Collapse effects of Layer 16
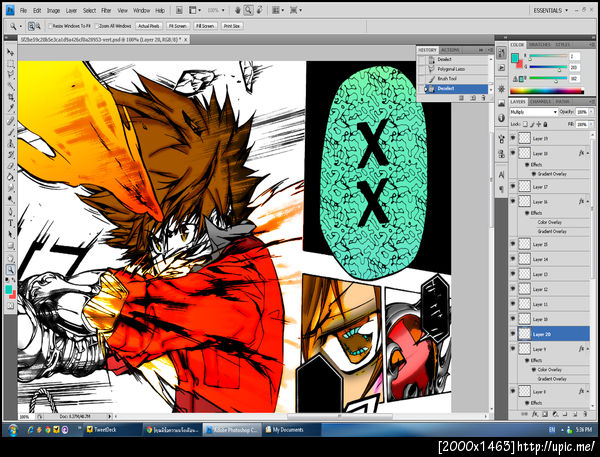 [588, 201]
